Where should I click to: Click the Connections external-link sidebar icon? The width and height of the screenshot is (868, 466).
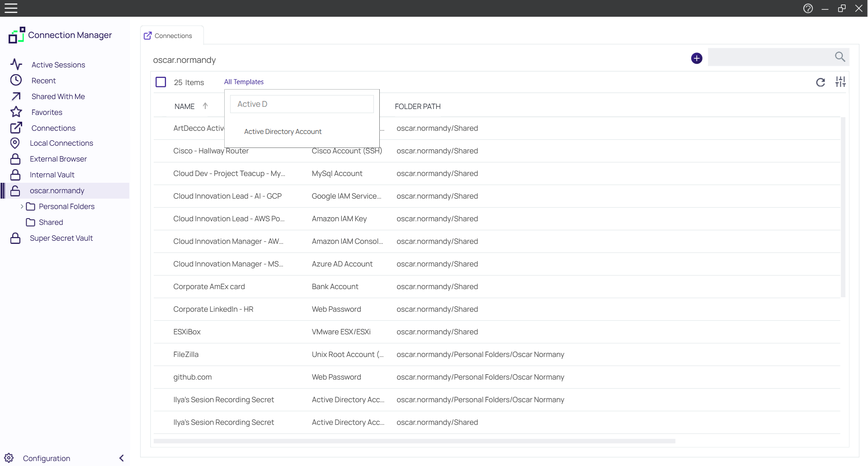coord(16,128)
